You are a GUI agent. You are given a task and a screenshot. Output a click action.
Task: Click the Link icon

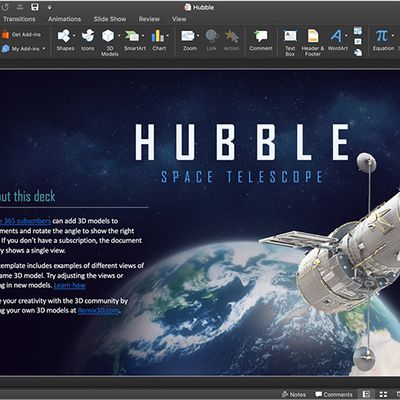coord(211,36)
